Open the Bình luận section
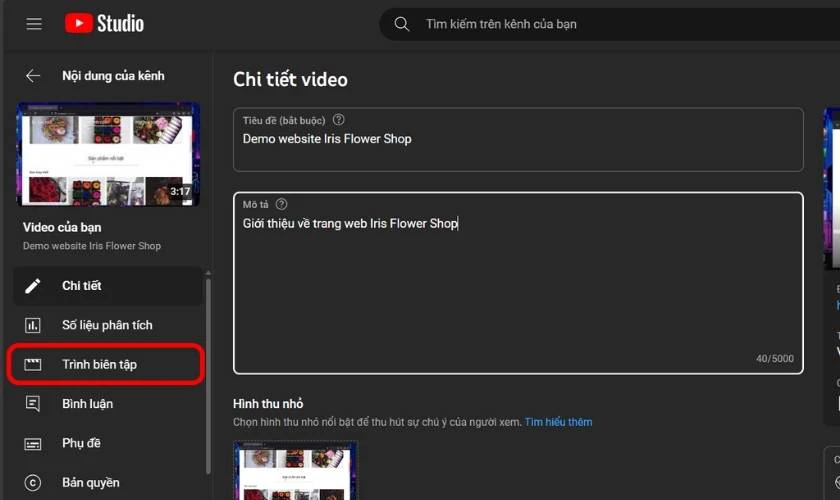This screenshot has height=500, width=840. click(x=108, y=404)
